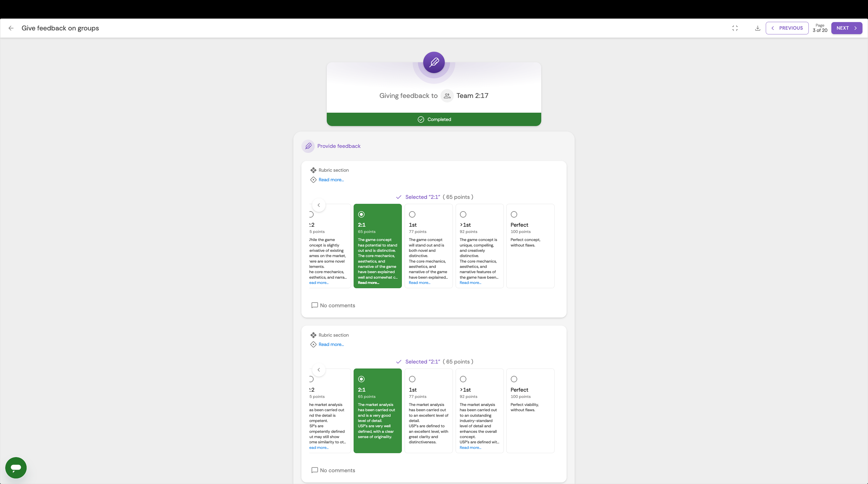Click first rubric's comment icon
The height and width of the screenshot is (484, 868).
314,305
